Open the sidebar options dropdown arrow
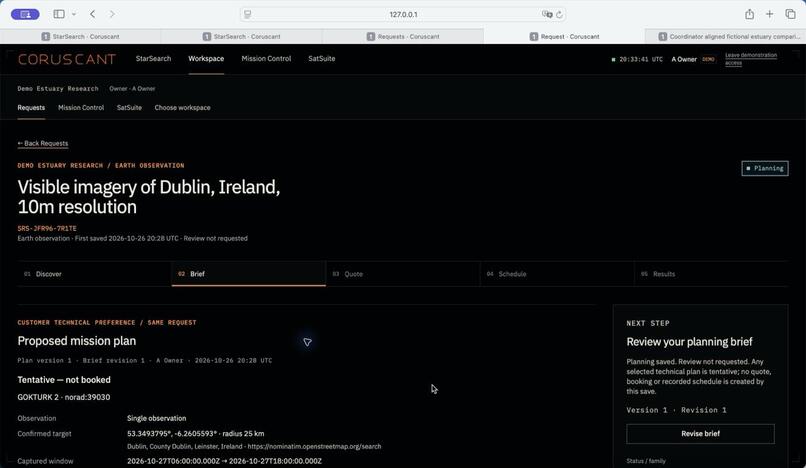Viewport: 806px width, 468px height. tap(74, 14)
